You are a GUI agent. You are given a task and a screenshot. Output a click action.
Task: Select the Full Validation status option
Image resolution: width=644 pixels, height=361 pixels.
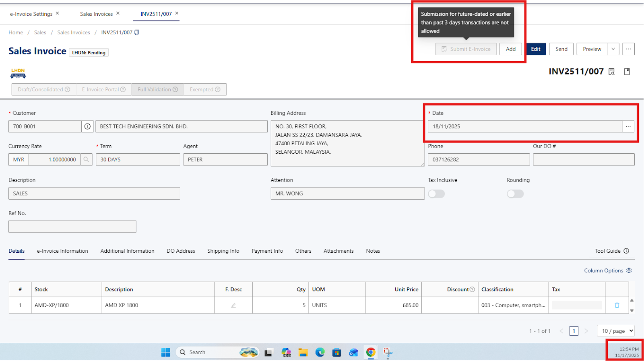pyautogui.click(x=158, y=90)
